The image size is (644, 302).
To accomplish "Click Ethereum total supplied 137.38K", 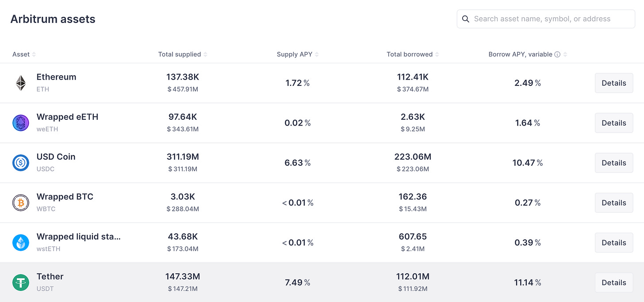I will point(183,77).
